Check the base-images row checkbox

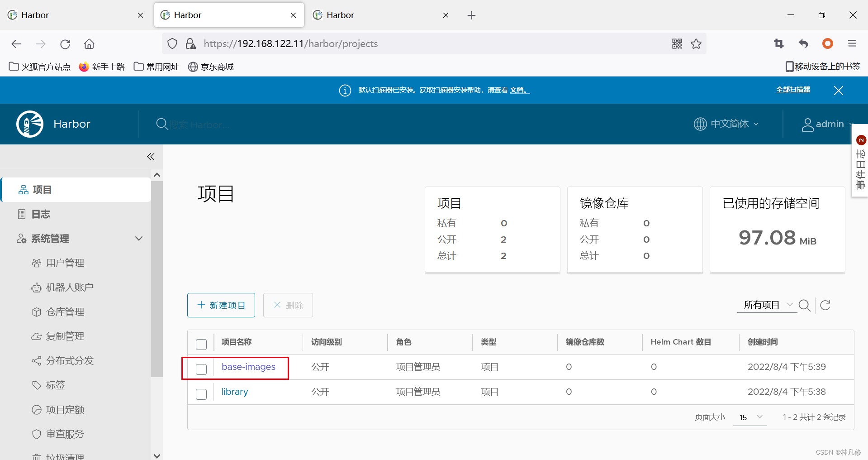coord(201,369)
